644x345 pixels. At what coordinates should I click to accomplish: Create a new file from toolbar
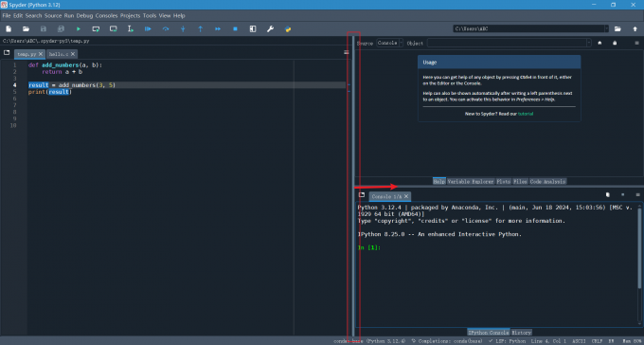pyautogui.click(x=9, y=28)
